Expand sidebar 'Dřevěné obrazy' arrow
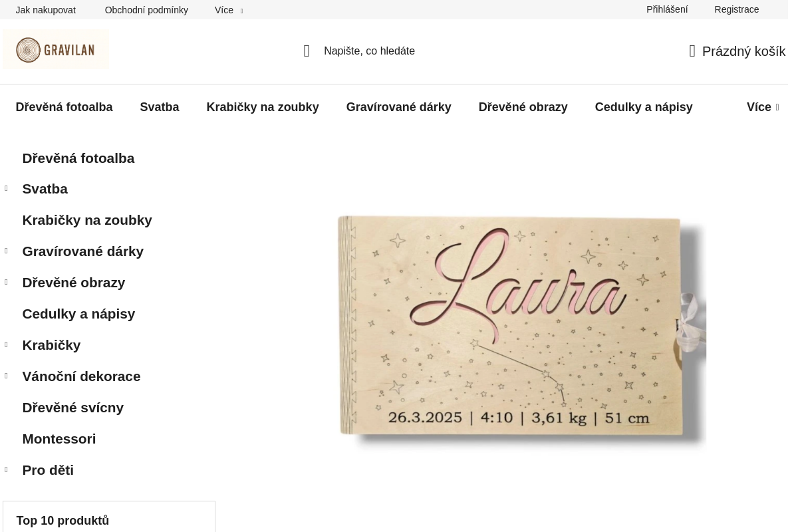This screenshot has height=532, width=798. click(x=6, y=283)
